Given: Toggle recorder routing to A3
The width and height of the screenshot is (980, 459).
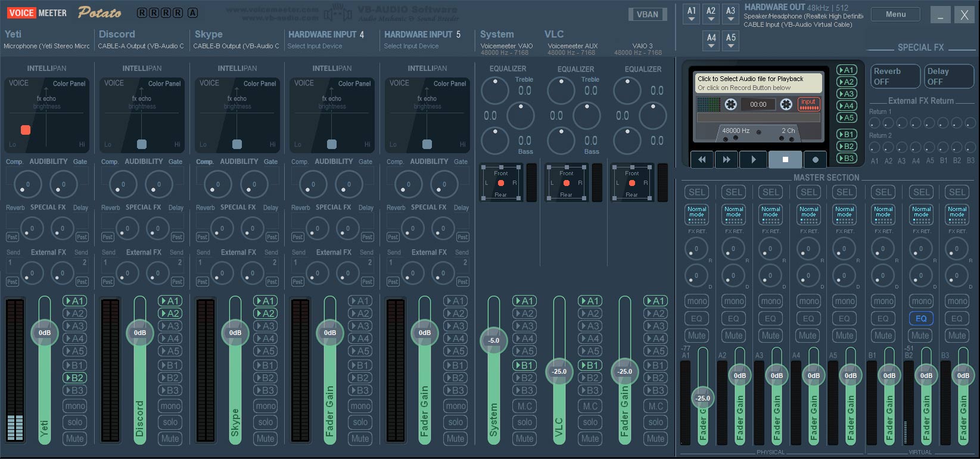Looking at the screenshot, I should [847, 94].
